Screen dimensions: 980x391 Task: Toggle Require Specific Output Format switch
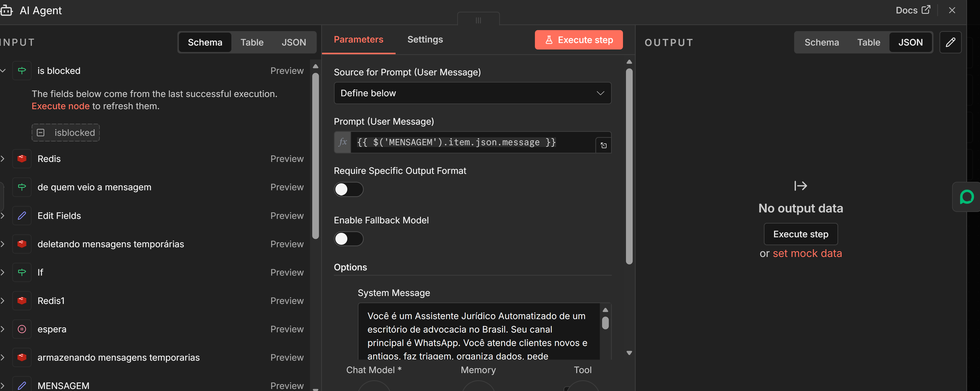tap(349, 190)
